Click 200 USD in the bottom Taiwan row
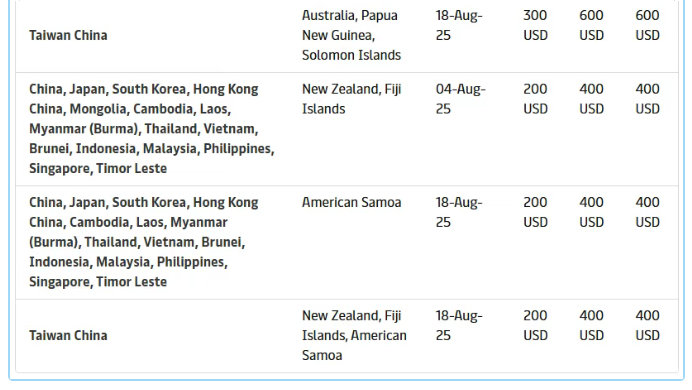692x390 pixels. 535,326
